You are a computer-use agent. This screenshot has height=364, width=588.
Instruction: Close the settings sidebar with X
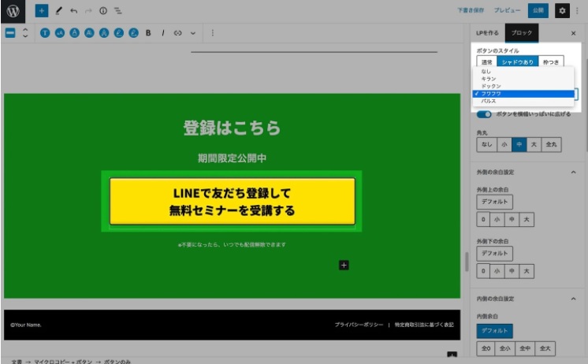tap(573, 33)
